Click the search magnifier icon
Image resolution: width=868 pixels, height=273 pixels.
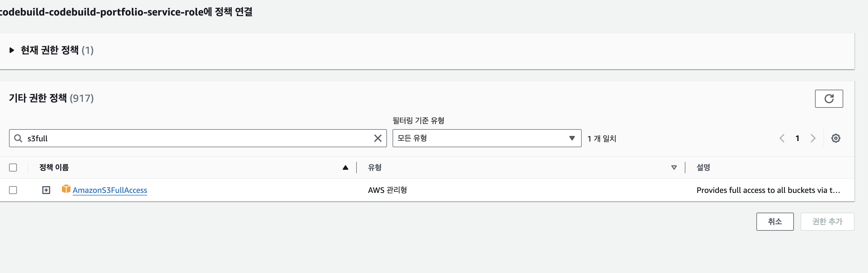tap(18, 138)
